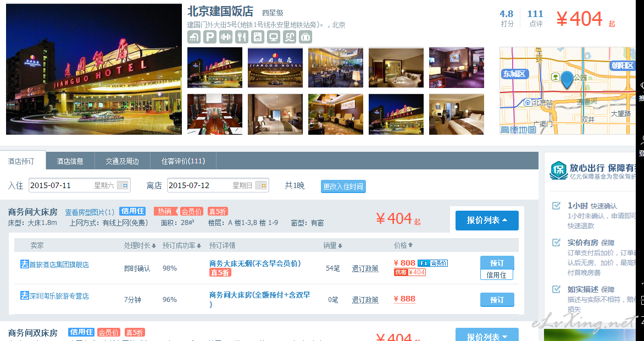Click the 热销 tag on 商务间大床房
Viewport: 644px width, 341px height.
point(165,211)
